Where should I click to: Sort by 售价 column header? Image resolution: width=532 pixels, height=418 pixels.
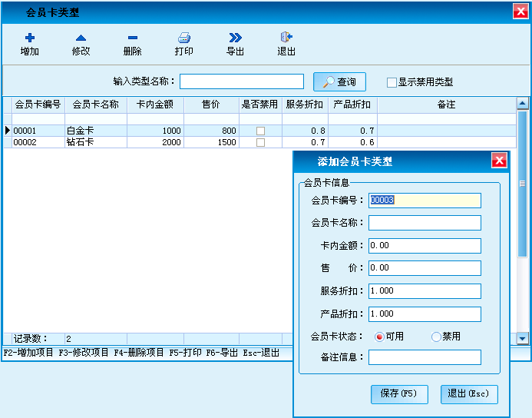pyautogui.click(x=211, y=104)
